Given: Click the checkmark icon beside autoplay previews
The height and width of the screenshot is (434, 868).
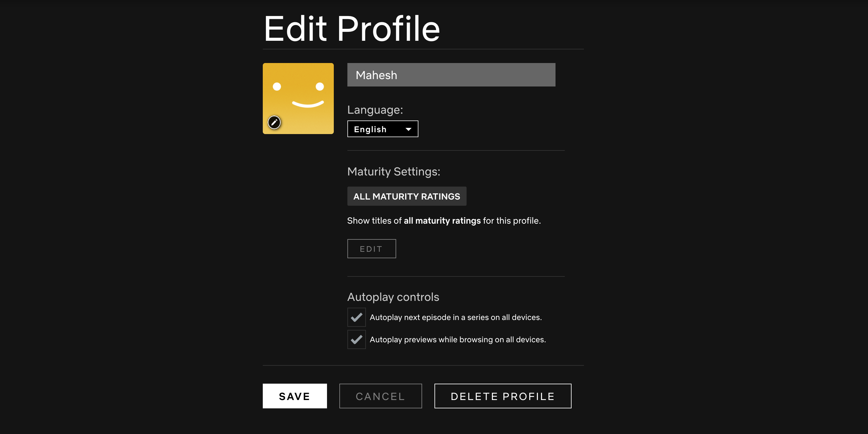Looking at the screenshot, I should 356,339.
